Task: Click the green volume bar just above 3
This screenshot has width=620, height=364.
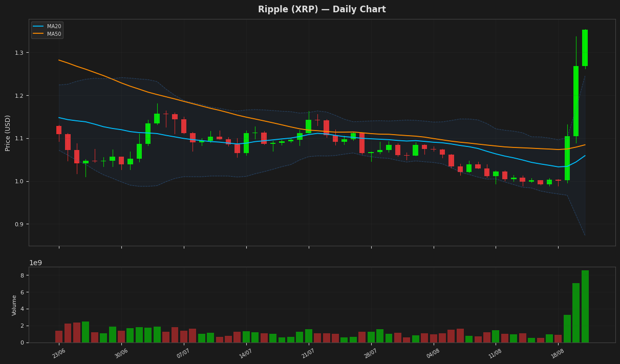Action: point(567,329)
